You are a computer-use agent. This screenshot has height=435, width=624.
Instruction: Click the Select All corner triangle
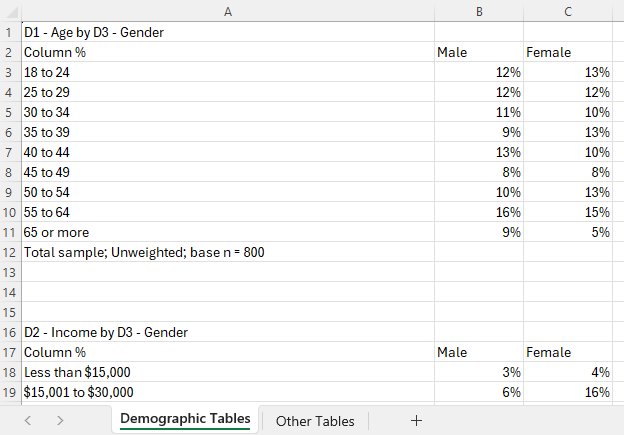click(11, 12)
